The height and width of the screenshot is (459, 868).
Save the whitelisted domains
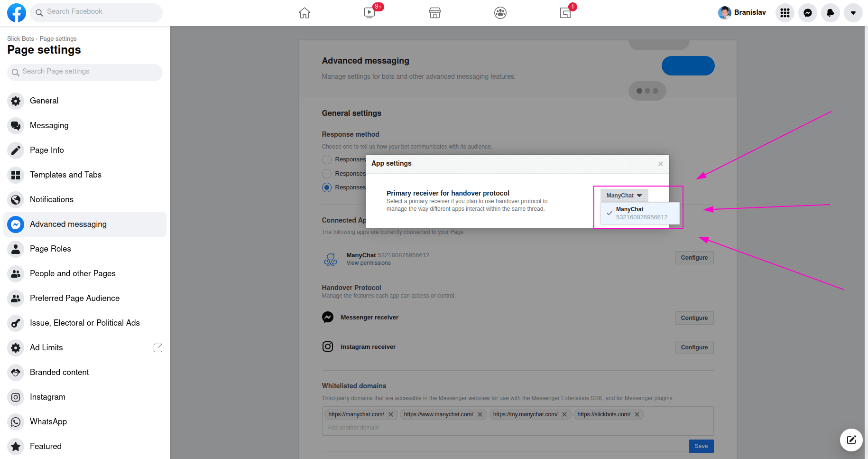[701, 446]
